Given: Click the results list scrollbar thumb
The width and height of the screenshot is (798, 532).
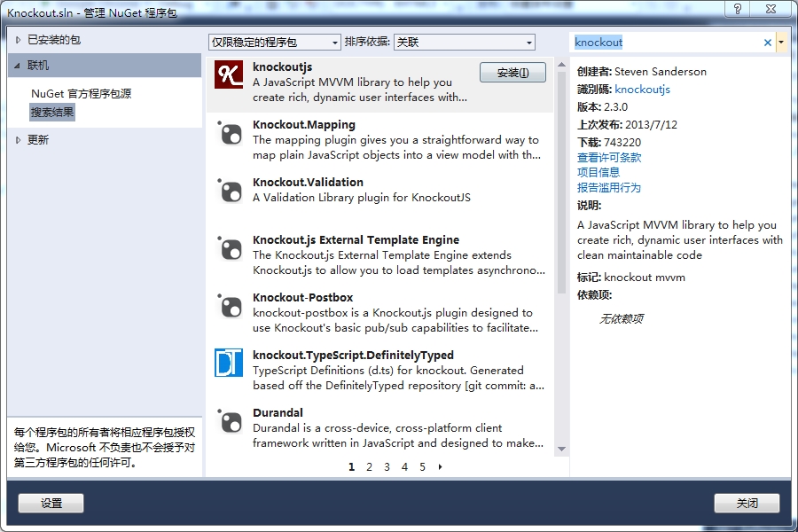Looking at the screenshot, I should pos(561,183).
